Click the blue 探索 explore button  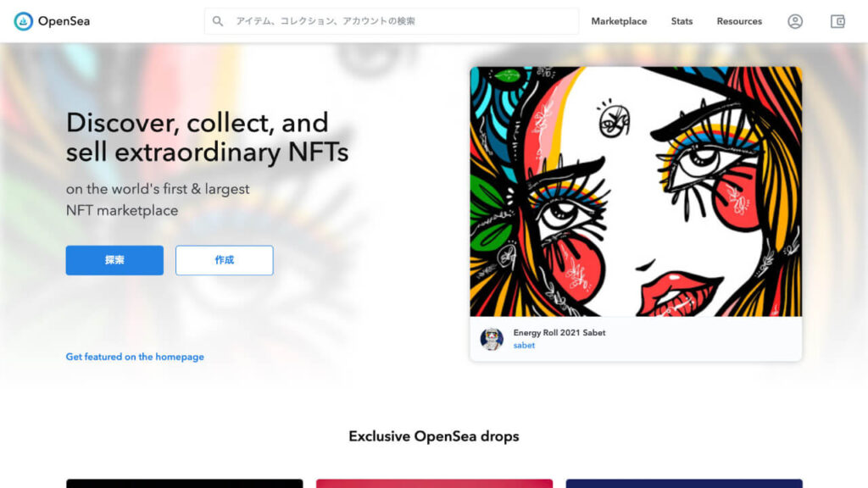coord(114,260)
